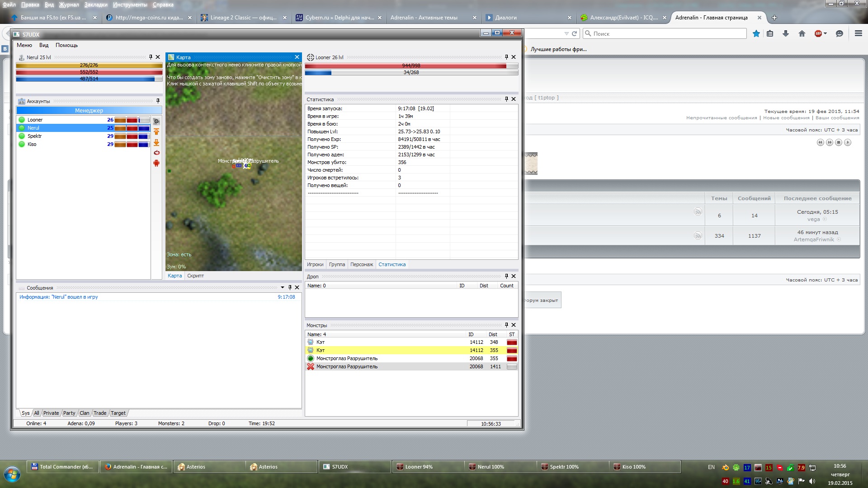Switch to the Диалоги browser tab
The height and width of the screenshot is (488, 868).
tap(528, 18)
